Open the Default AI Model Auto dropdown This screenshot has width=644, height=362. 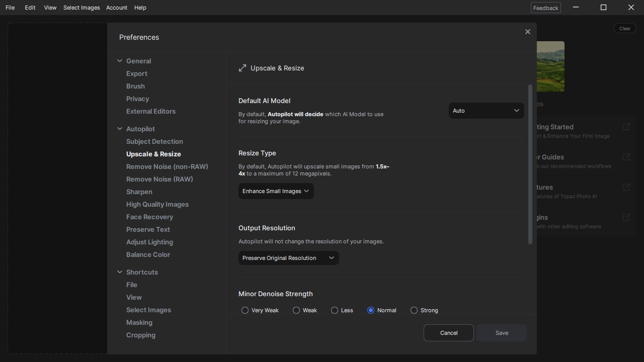[486, 111]
